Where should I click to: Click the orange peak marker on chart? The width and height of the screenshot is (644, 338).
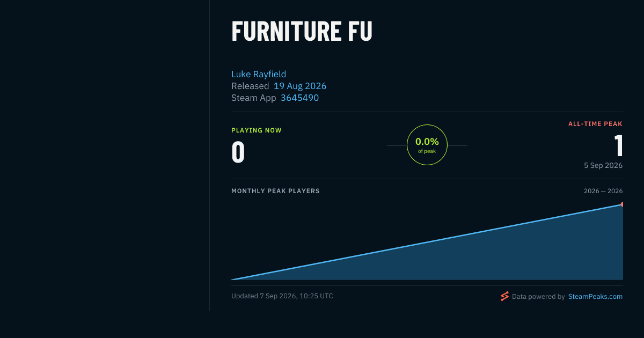621,204
